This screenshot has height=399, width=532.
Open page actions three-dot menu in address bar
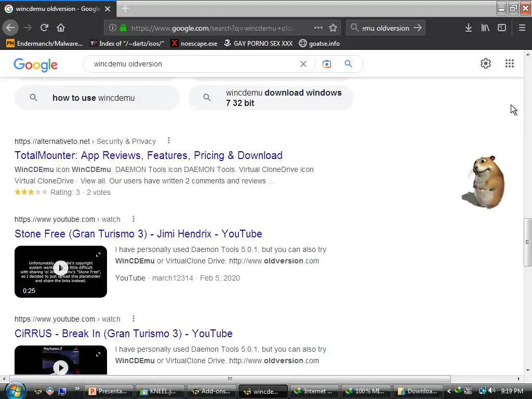click(318, 28)
